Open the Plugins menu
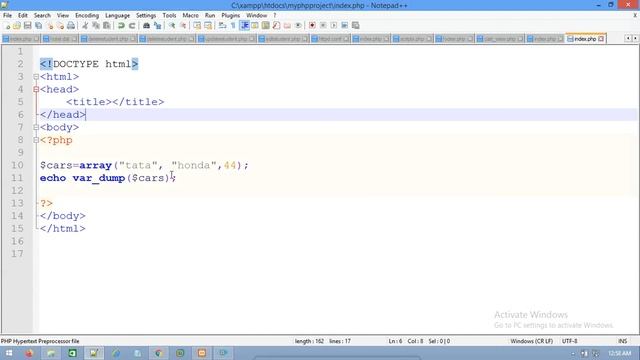 (231, 16)
